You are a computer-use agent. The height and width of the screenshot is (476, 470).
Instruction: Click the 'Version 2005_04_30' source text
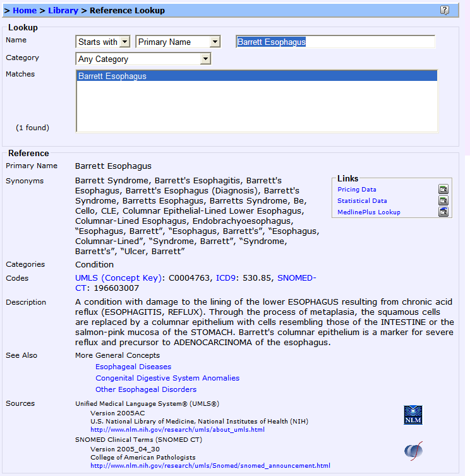click(125, 449)
